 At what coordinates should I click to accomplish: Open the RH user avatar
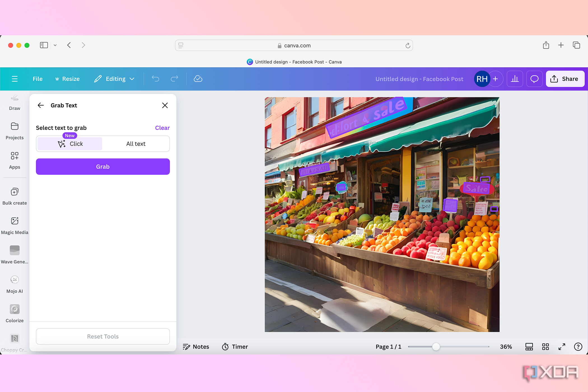tap(482, 79)
